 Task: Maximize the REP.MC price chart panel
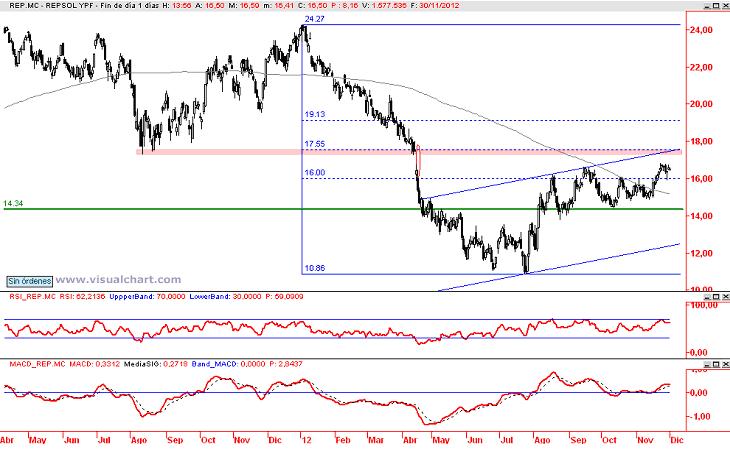(716, 5)
